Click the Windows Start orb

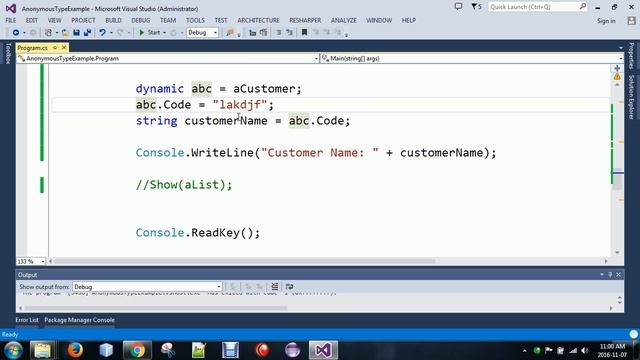(x=13, y=350)
